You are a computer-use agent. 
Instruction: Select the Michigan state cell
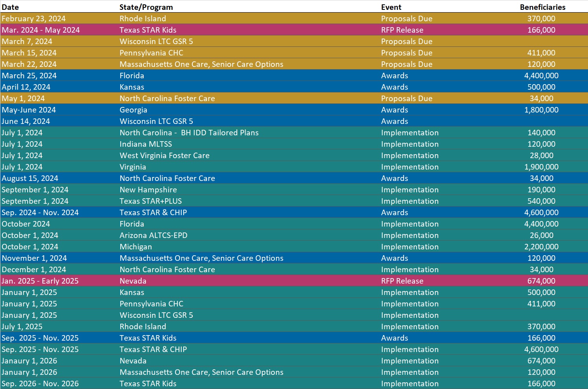click(136, 247)
